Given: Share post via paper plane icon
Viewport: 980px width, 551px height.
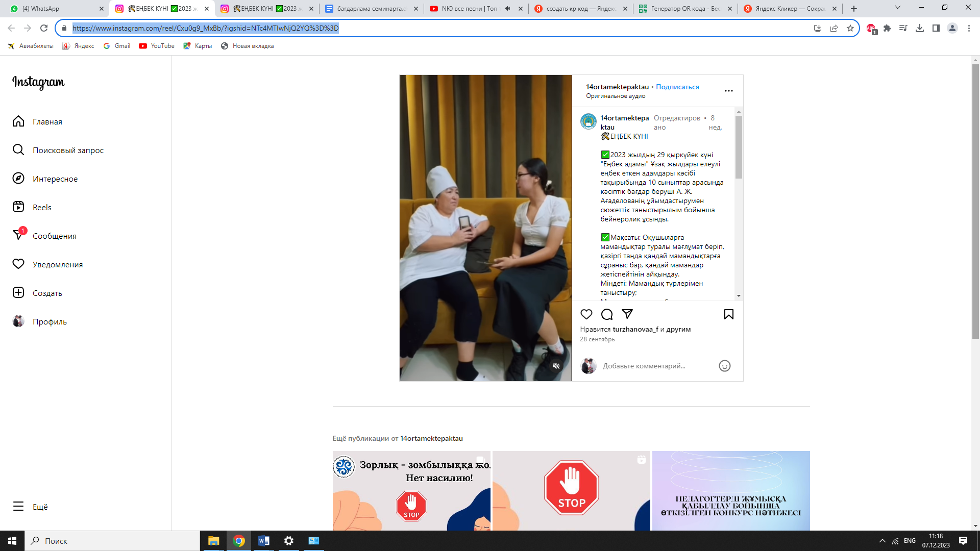Looking at the screenshot, I should (x=627, y=314).
